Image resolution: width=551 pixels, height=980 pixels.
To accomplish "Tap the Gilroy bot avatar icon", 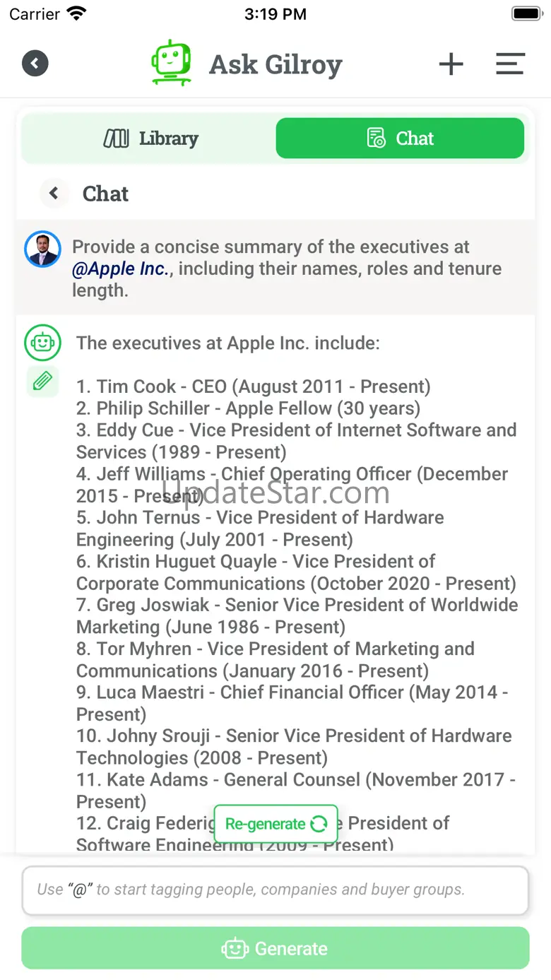I will (42, 343).
